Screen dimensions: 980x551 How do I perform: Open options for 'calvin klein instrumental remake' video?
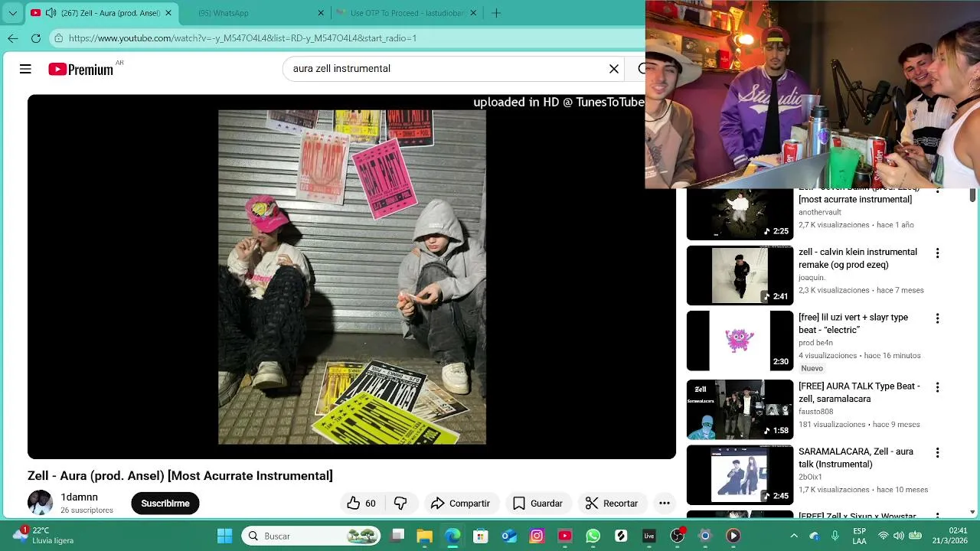(x=937, y=253)
